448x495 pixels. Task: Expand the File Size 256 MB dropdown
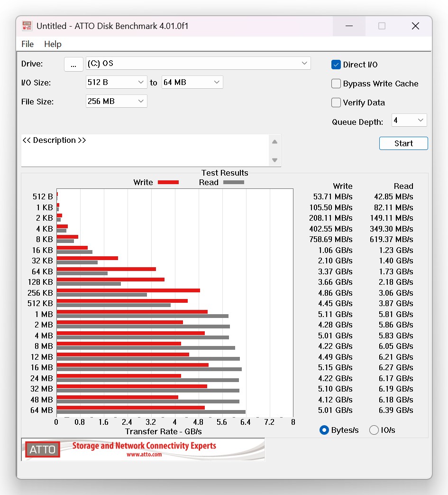116,101
